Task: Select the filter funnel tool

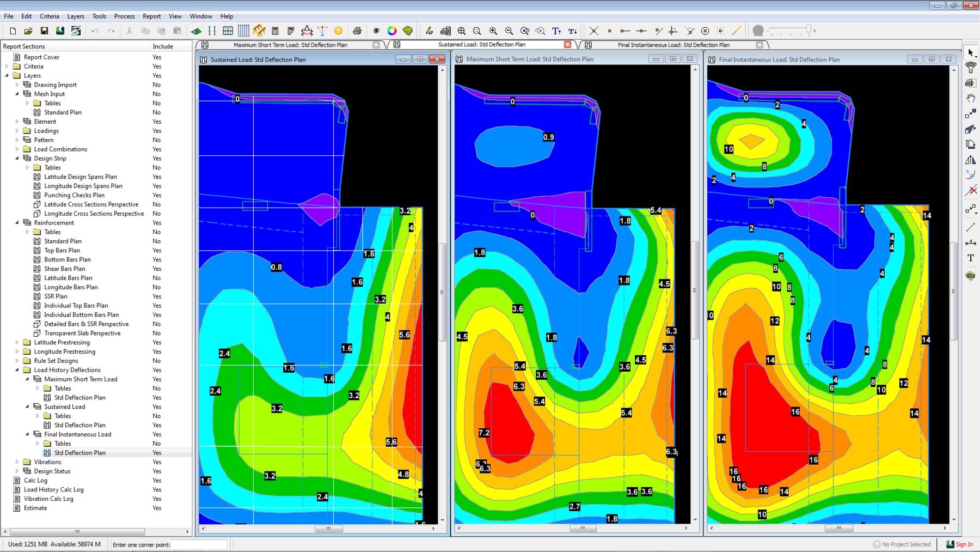Action: point(971,68)
